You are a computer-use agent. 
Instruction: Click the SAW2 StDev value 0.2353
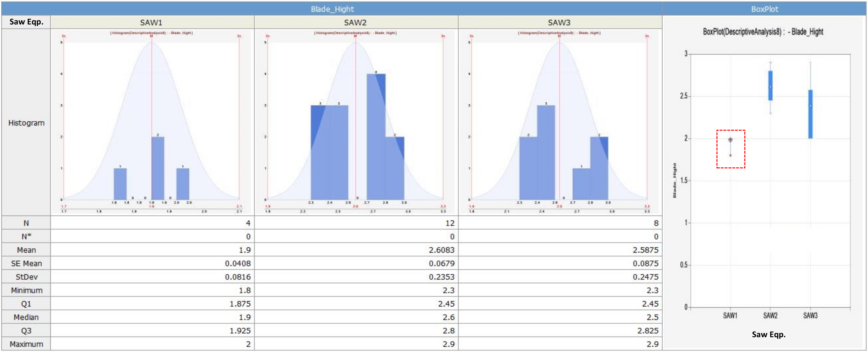coord(441,277)
